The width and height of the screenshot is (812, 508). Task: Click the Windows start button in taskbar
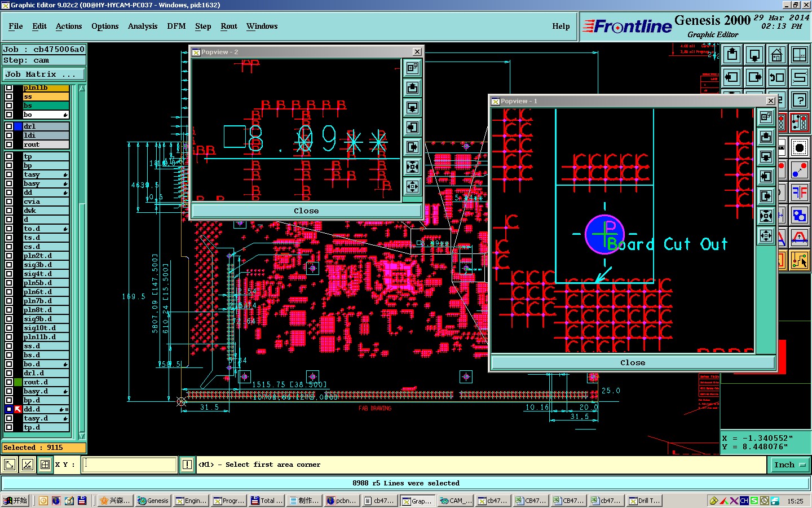click(x=15, y=501)
